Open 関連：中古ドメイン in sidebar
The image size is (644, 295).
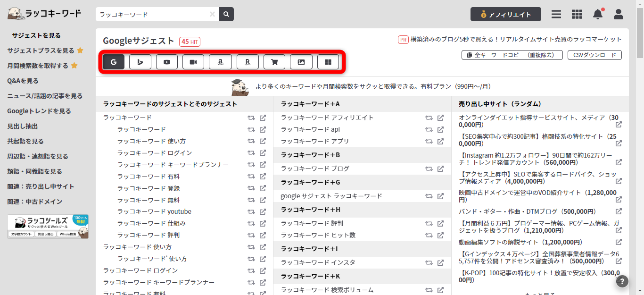tap(34, 202)
